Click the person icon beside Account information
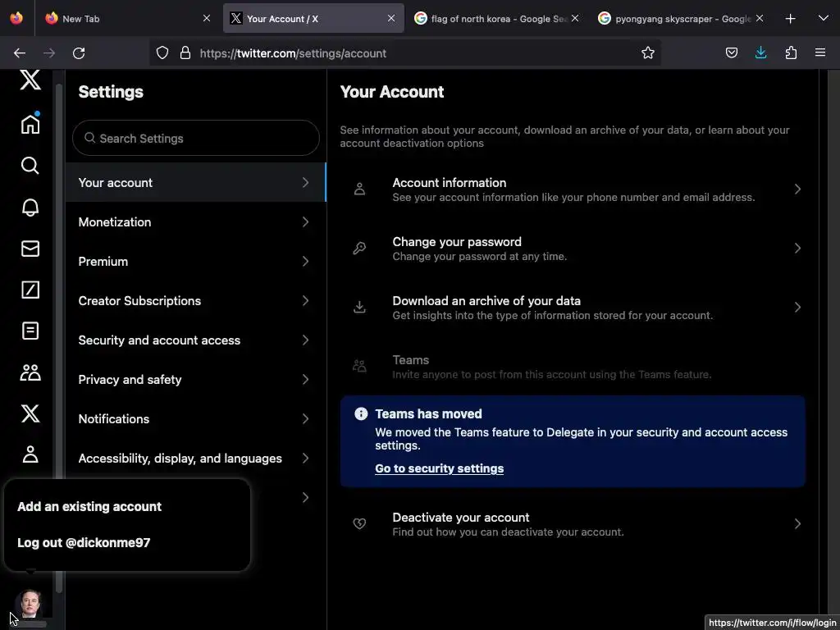This screenshot has height=630, width=840. [x=359, y=189]
